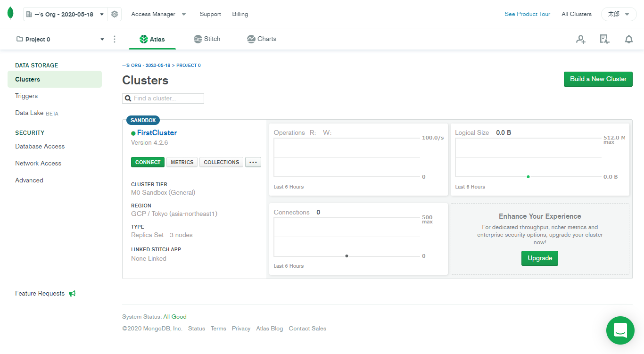Viewport: 644px width, 354px height.
Task: Click Build a New Cluster button
Action: click(598, 79)
